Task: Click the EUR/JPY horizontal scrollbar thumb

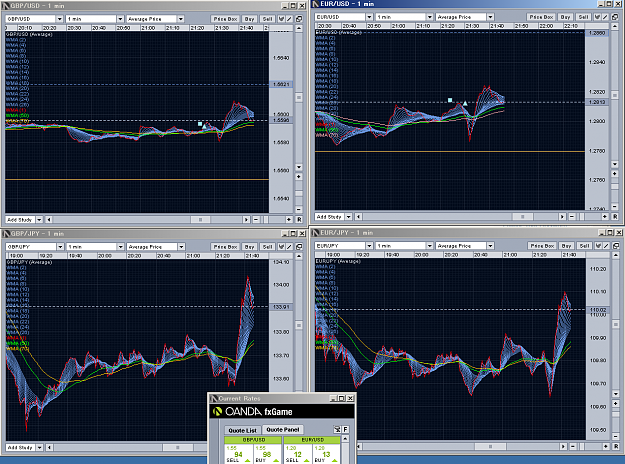Action: [490, 446]
